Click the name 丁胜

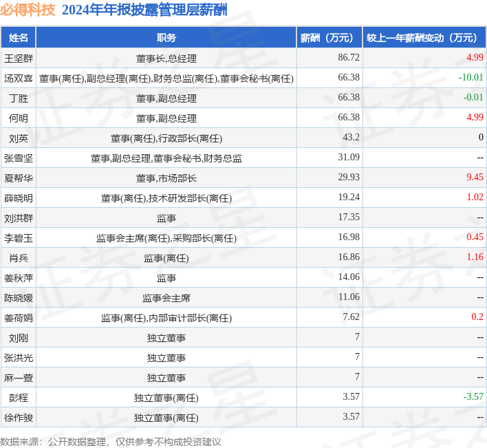coord(19,98)
